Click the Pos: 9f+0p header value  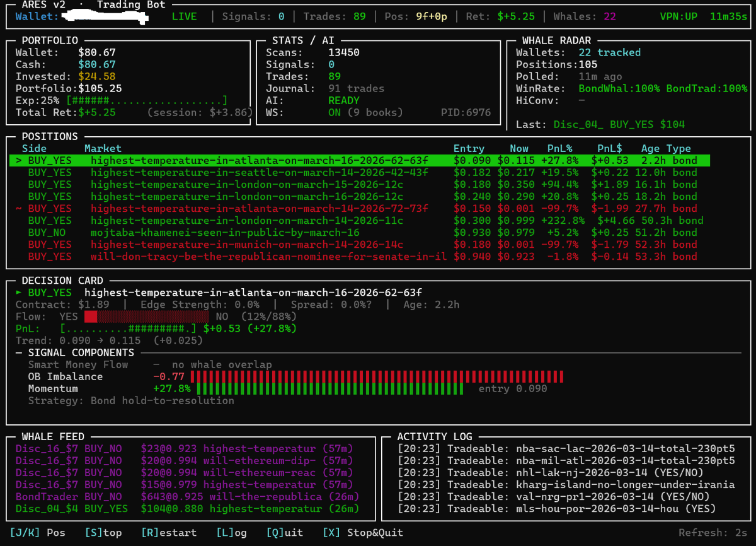coord(416,16)
